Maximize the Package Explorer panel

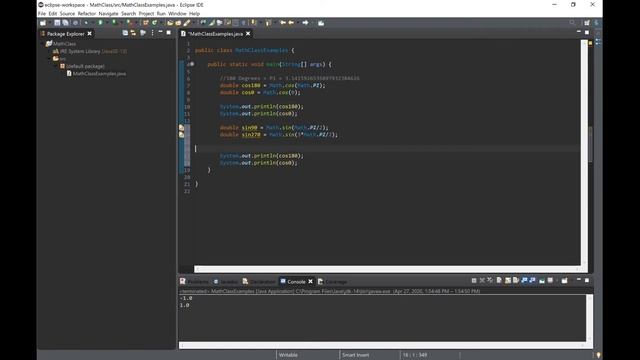tap(169, 32)
